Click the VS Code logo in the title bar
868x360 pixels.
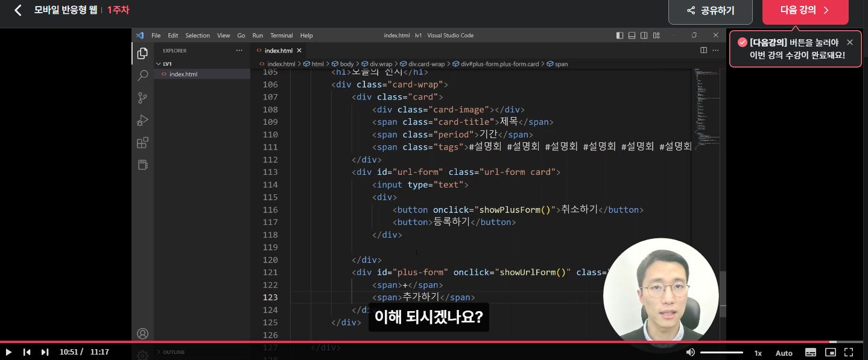click(x=139, y=36)
